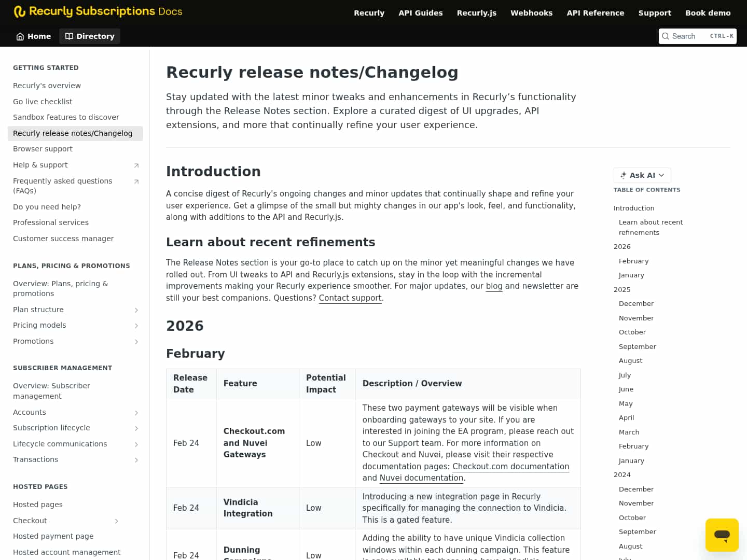Click the magnifying glass search icon
This screenshot has height=560, width=747.
pyautogui.click(x=666, y=36)
